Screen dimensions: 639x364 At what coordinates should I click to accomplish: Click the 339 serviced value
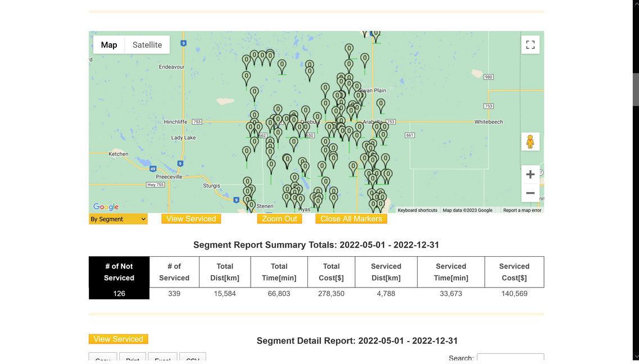click(174, 294)
